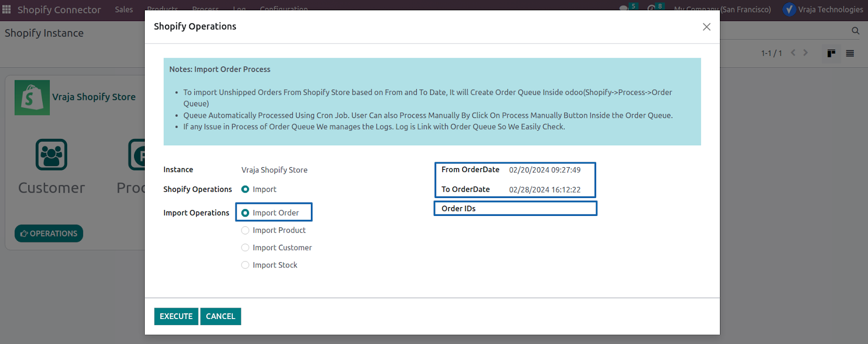Image resolution: width=868 pixels, height=344 pixels.
Task: Go to the previous page arrow
Action: (x=793, y=53)
